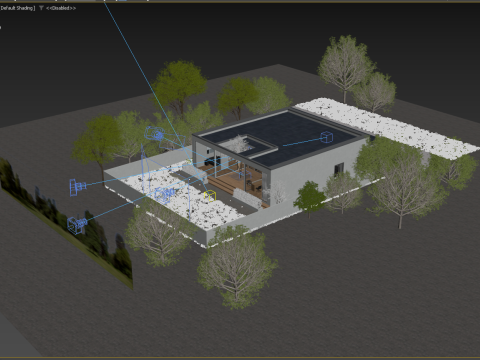The height and width of the screenshot is (360, 480).
Task: Select the camera inside the gravel courtyard
Action: (x=164, y=194)
